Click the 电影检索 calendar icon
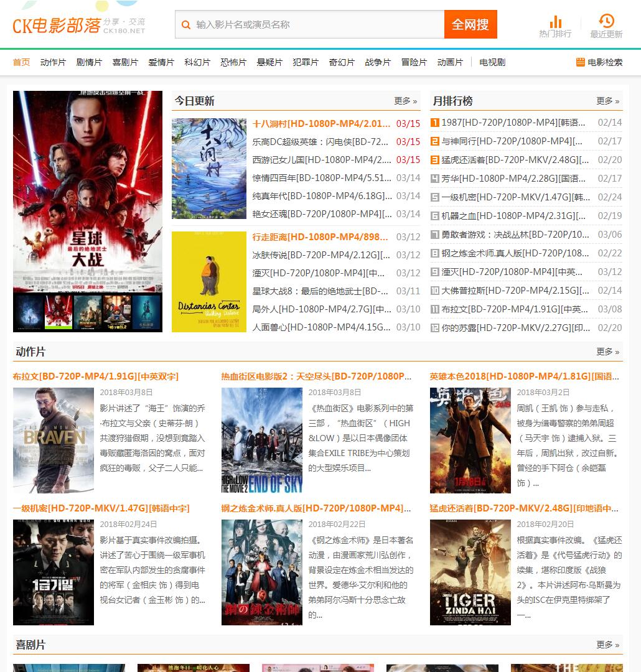The width and height of the screenshot is (641, 672). click(x=580, y=62)
